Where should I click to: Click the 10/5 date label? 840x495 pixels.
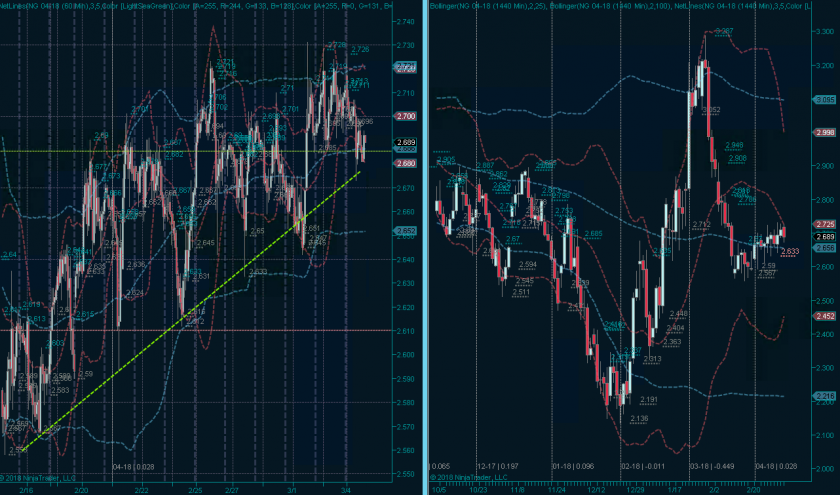[x=439, y=490]
